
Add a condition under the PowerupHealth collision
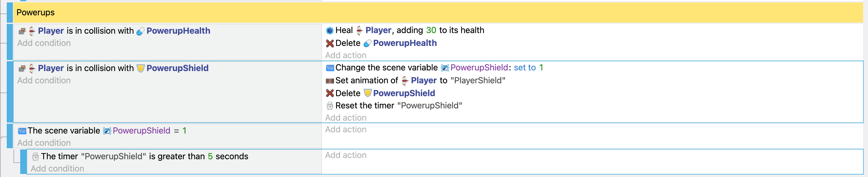(x=44, y=43)
